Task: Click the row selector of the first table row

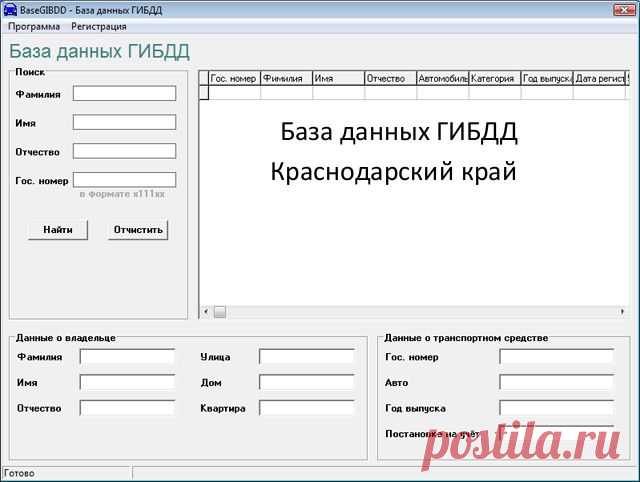Action: coord(204,93)
